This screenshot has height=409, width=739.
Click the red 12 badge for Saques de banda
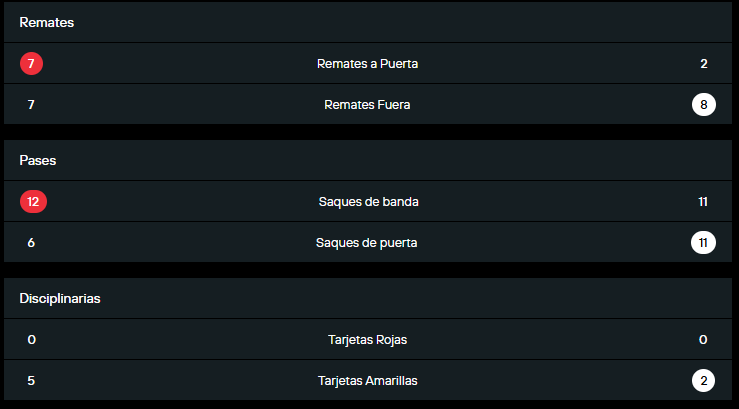pos(33,202)
